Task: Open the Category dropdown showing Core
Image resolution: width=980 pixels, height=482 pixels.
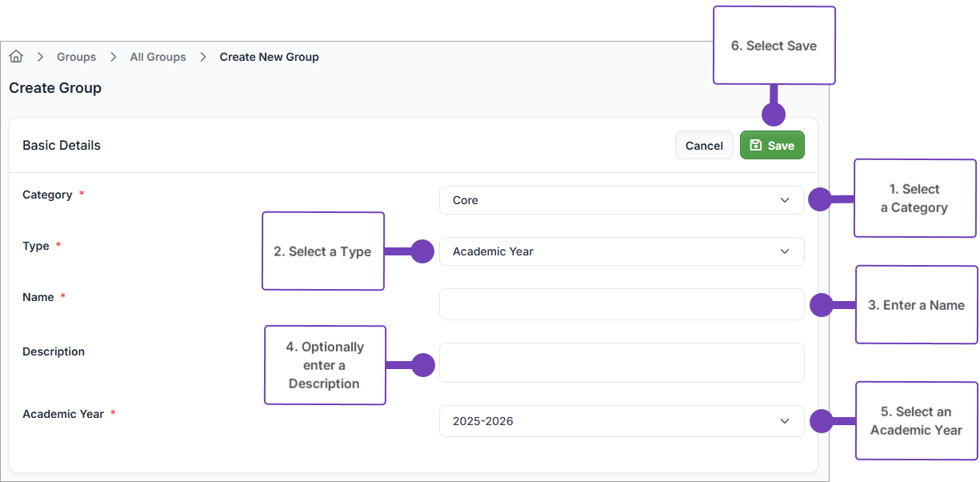Action: [x=621, y=200]
